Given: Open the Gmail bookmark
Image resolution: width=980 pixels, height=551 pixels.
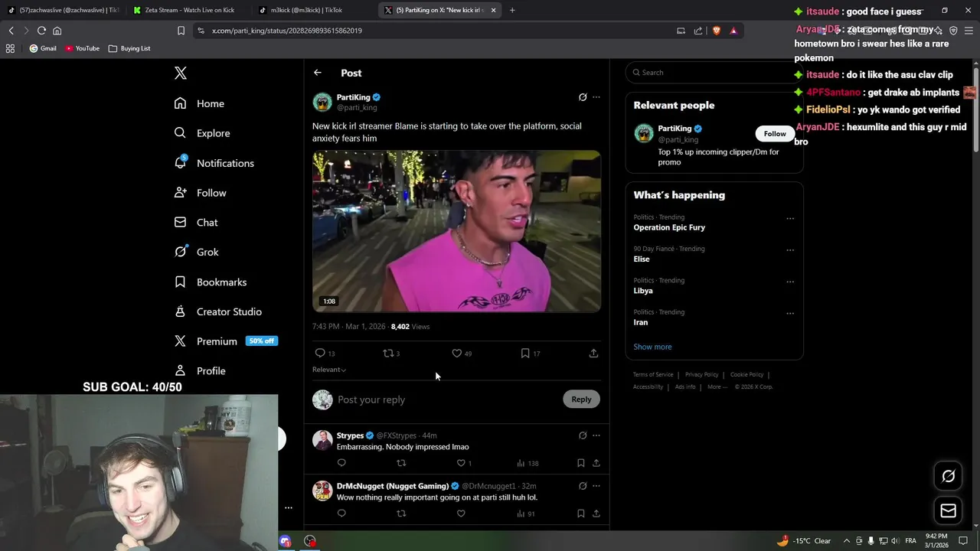Looking at the screenshot, I should pyautogui.click(x=43, y=48).
